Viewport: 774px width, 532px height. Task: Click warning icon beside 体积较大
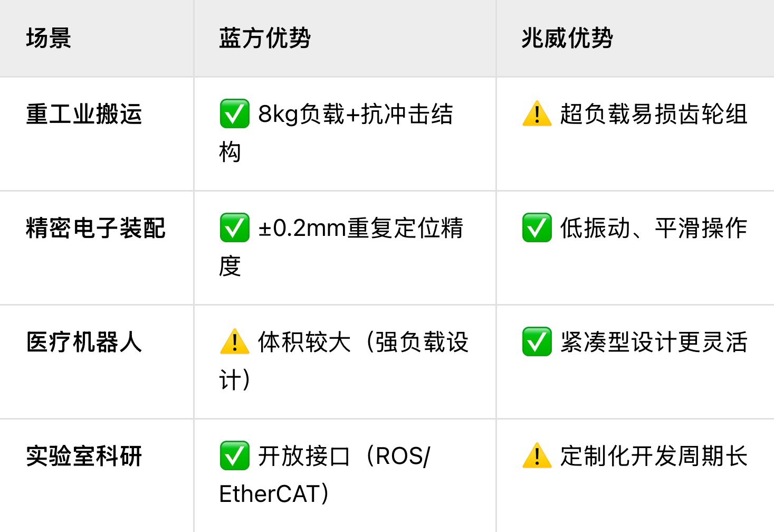(234, 342)
